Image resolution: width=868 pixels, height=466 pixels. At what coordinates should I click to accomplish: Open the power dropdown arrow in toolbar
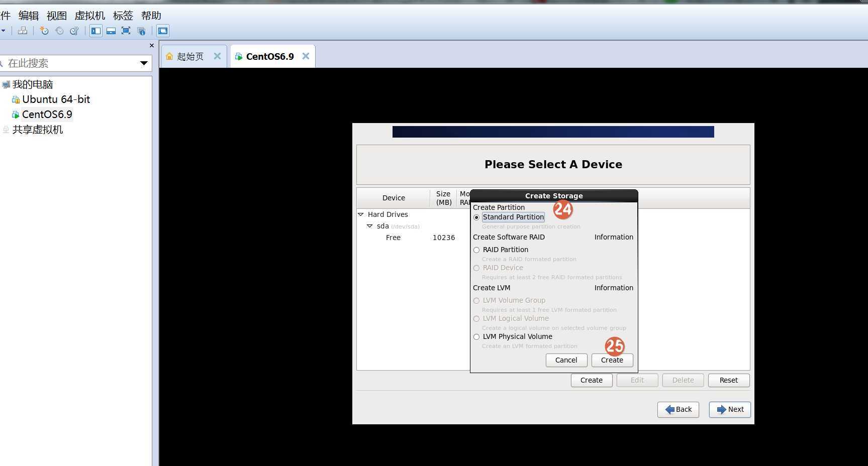click(x=3, y=31)
